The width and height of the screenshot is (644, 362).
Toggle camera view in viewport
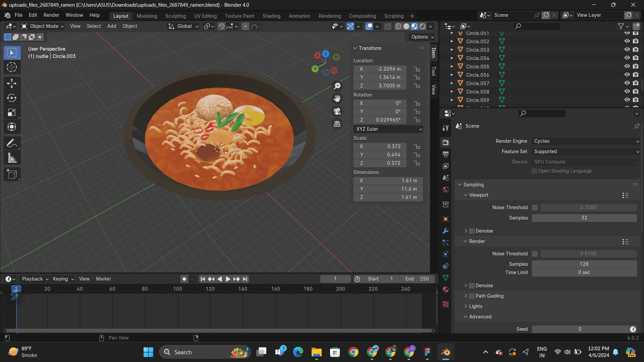click(x=337, y=111)
